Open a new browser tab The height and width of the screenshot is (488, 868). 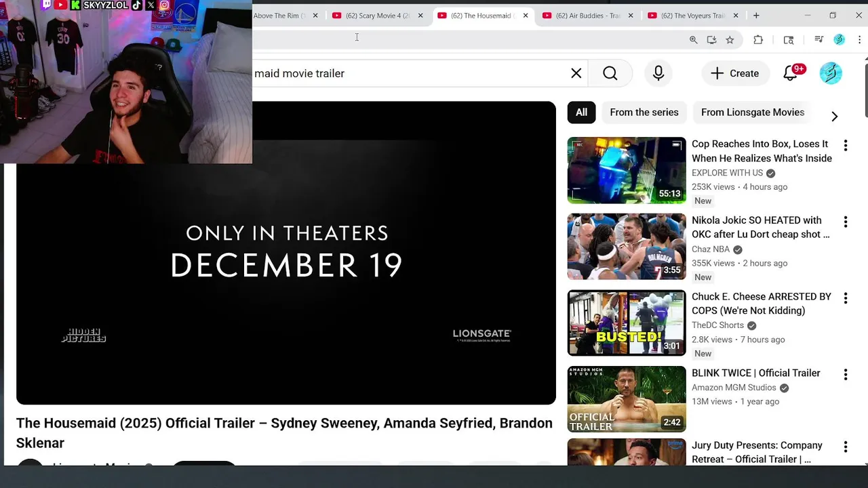(x=756, y=16)
